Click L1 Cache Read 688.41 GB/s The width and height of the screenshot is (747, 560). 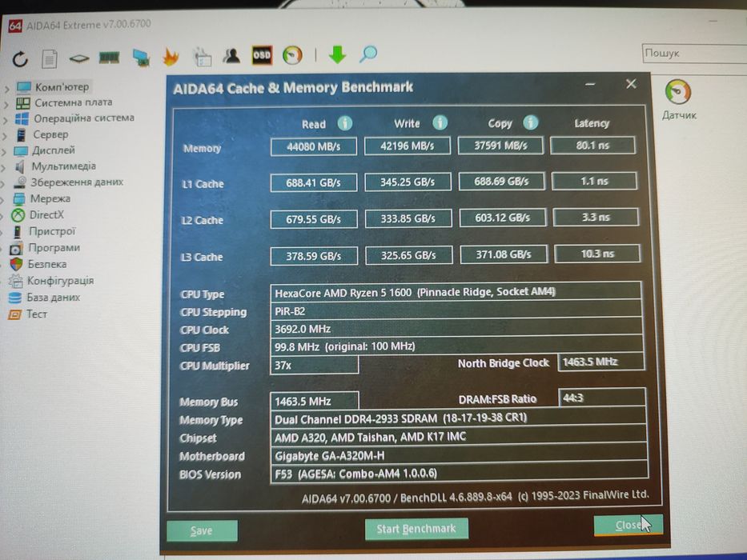(x=314, y=183)
